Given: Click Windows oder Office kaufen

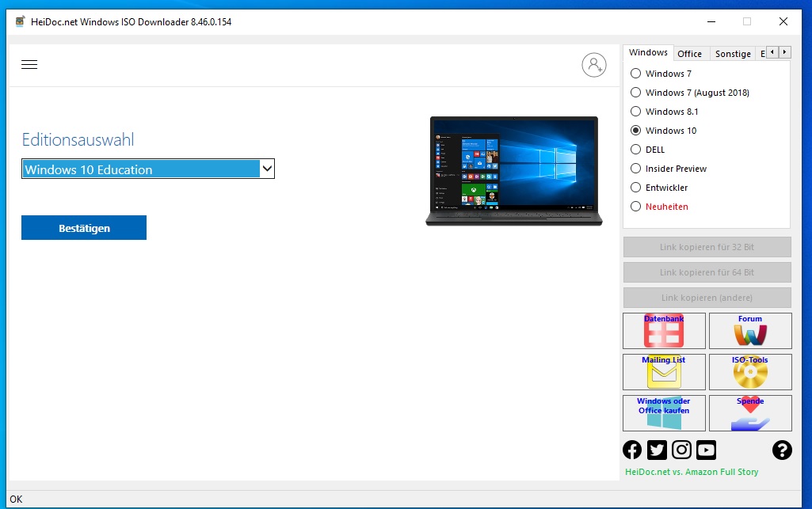Looking at the screenshot, I should [x=664, y=412].
